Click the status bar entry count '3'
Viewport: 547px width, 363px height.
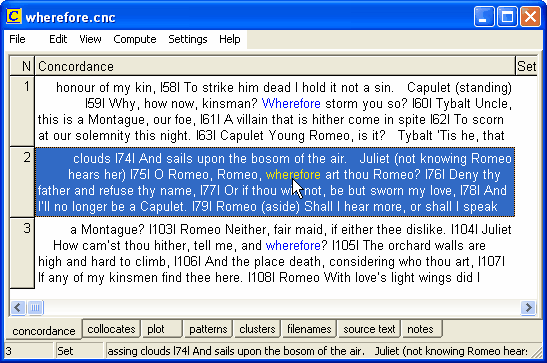click(29, 351)
